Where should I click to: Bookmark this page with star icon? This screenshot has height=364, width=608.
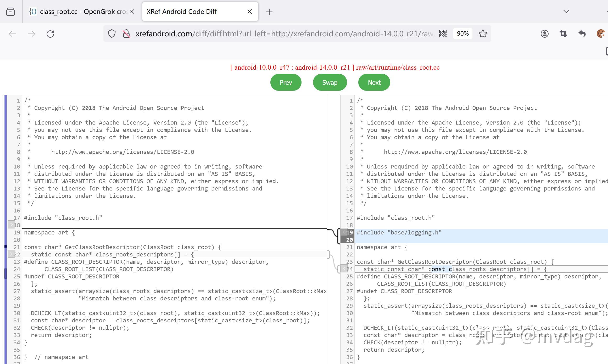[x=483, y=34]
